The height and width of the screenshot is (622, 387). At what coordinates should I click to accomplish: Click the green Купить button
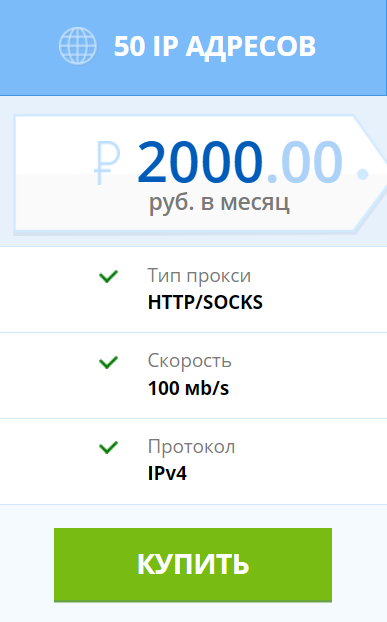(193, 565)
